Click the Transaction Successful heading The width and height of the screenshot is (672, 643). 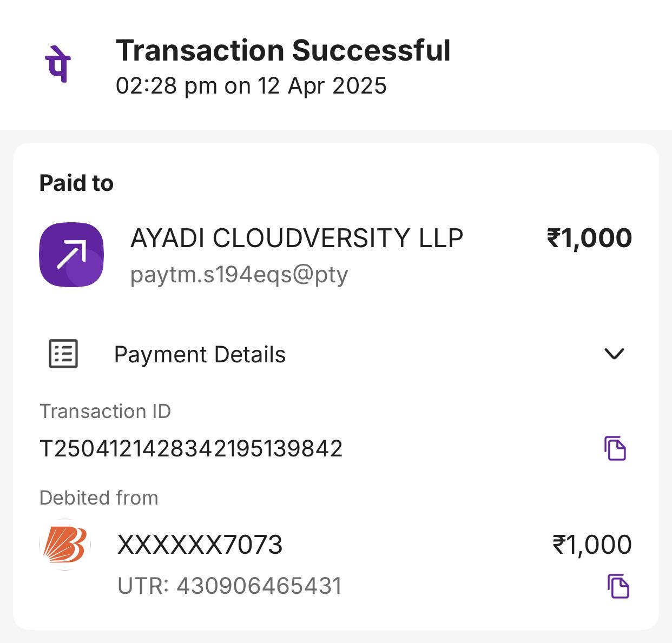283,51
